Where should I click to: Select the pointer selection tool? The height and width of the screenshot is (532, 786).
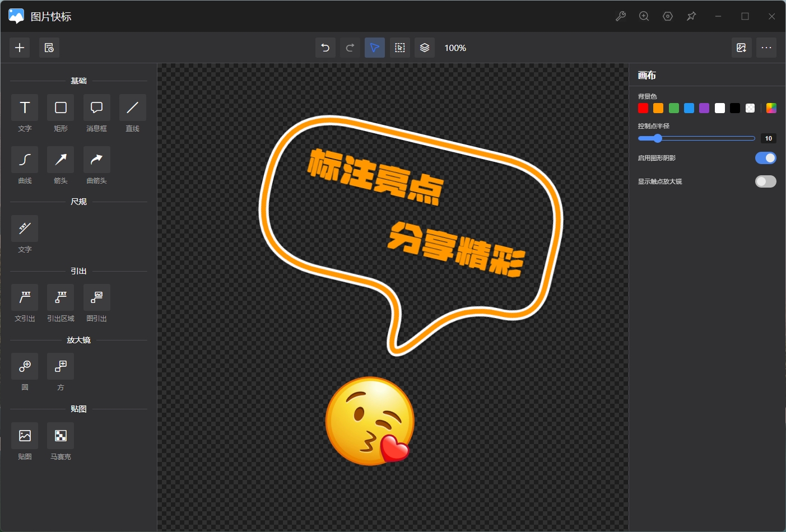[375, 48]
